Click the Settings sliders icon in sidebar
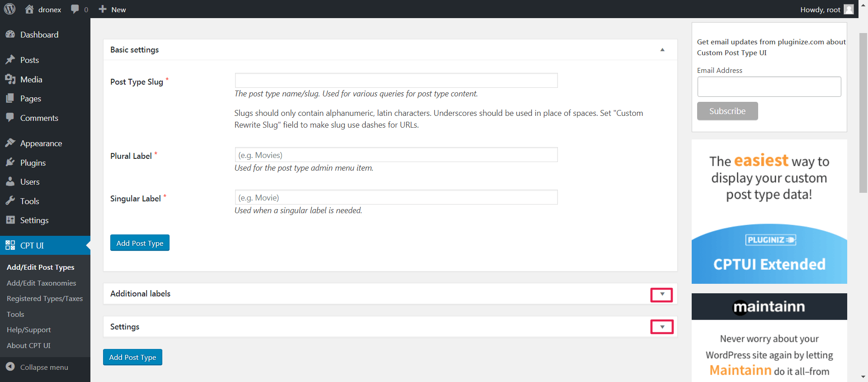This screenshot has height=382, width=868. coord(10,220)
